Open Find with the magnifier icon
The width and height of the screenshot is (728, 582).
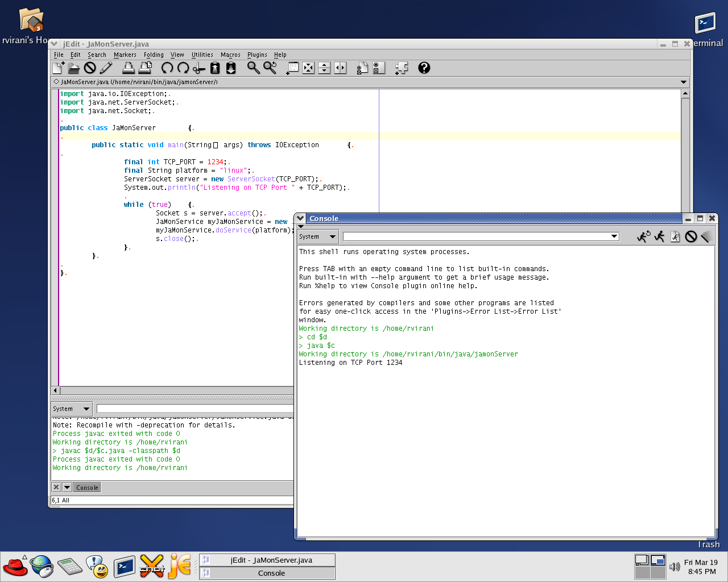tap(253, 68)
